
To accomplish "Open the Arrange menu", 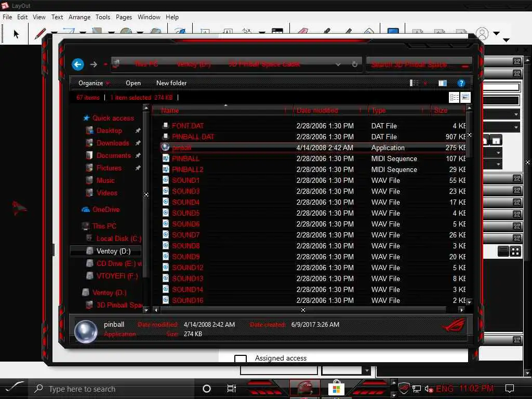I will pos(79,17).
